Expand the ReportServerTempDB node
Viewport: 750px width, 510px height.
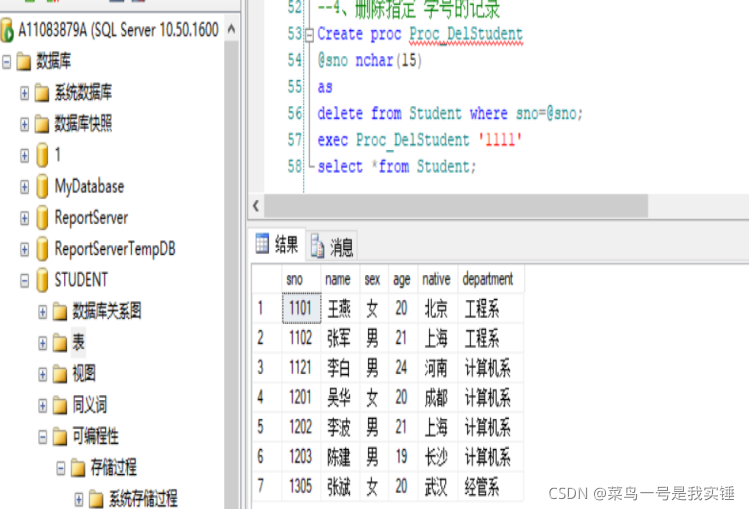pos(24,249)
